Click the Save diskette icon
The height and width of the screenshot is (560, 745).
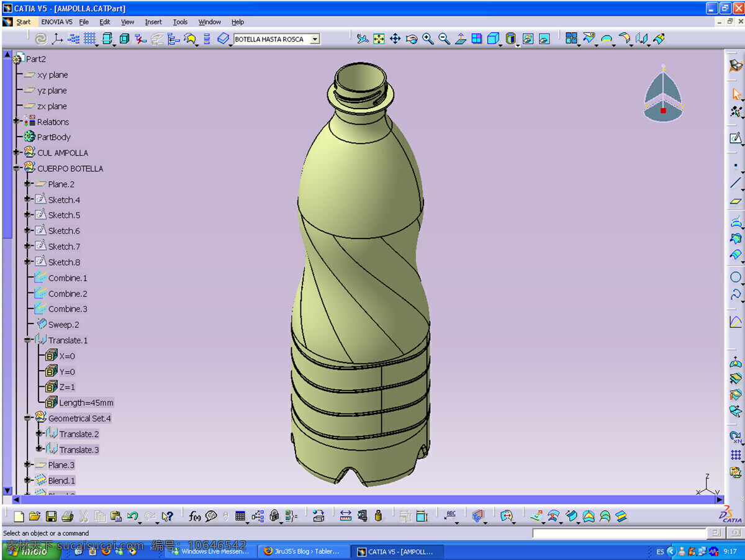tap(52, 516)
